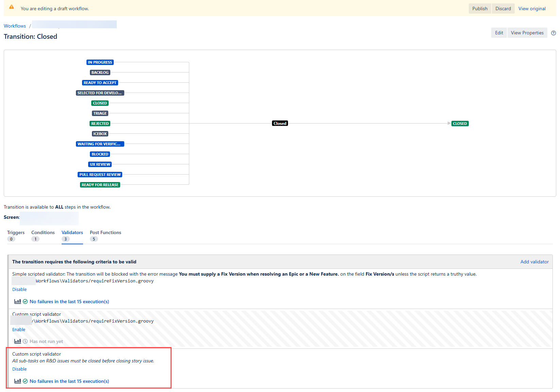Viewport: 560px width, 392px height.
Task: Click the chart icon in the highlighted validator box
Action: click(x=17, y=381)
